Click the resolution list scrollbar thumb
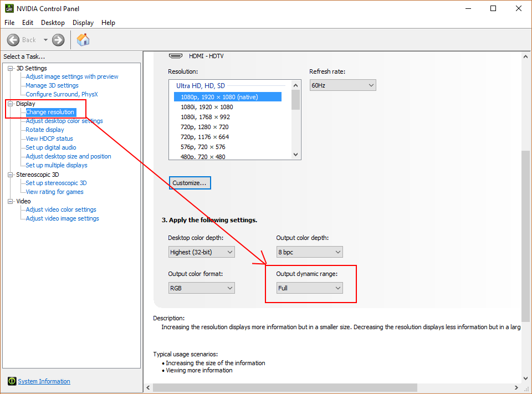Viewport: 532px width, 394px height. 295,100
